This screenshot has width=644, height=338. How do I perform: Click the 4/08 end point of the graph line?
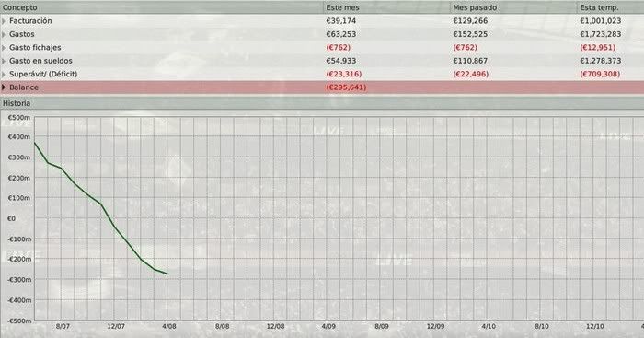click(167, 274)
